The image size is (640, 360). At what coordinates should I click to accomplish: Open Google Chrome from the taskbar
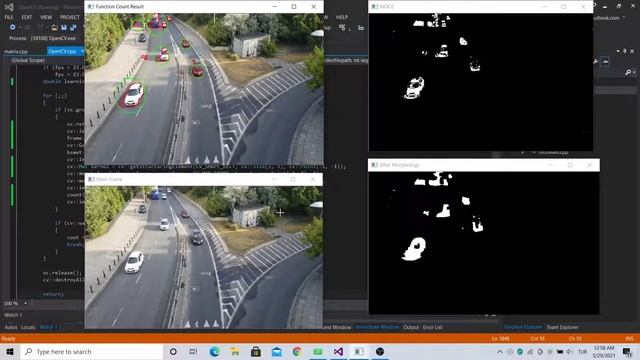[x=297, y=351]
